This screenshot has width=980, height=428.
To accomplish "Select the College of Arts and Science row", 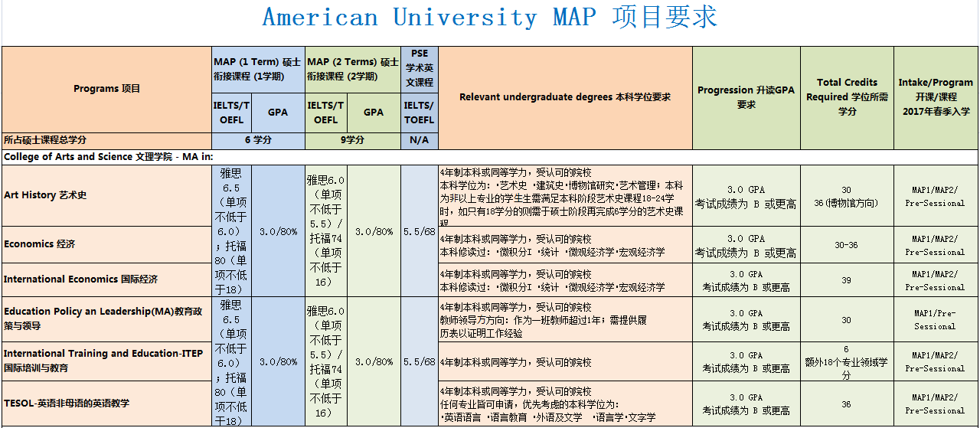I will [x=490, y=157].
